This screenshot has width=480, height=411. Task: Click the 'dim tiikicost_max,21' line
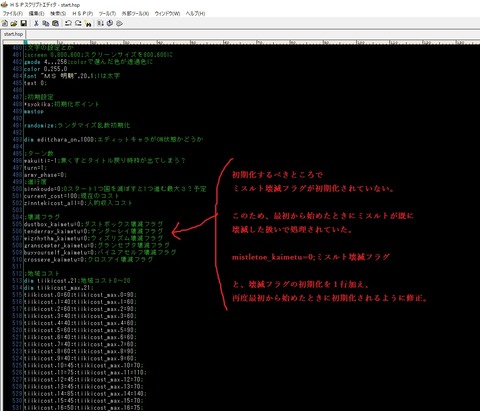point(59,288)
